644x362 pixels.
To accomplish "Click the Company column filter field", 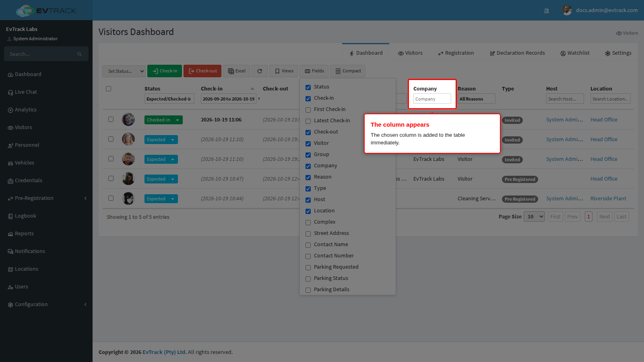I will [432, 99].
